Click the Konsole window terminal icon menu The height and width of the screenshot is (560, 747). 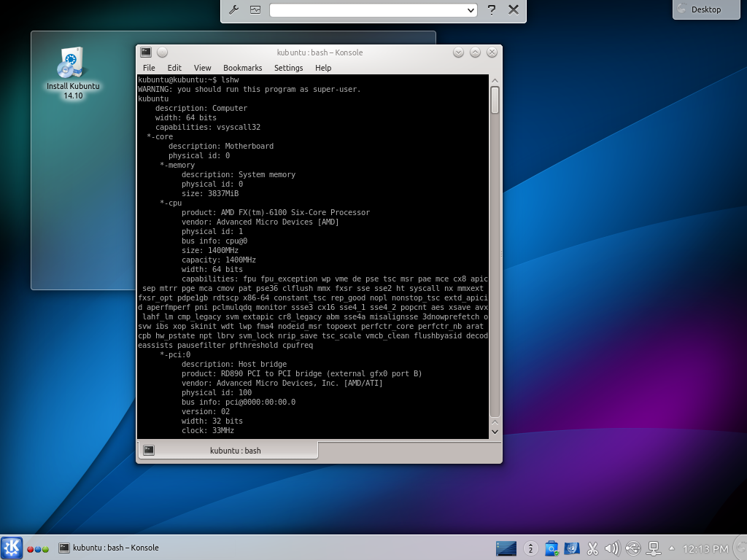coord(146,52)
